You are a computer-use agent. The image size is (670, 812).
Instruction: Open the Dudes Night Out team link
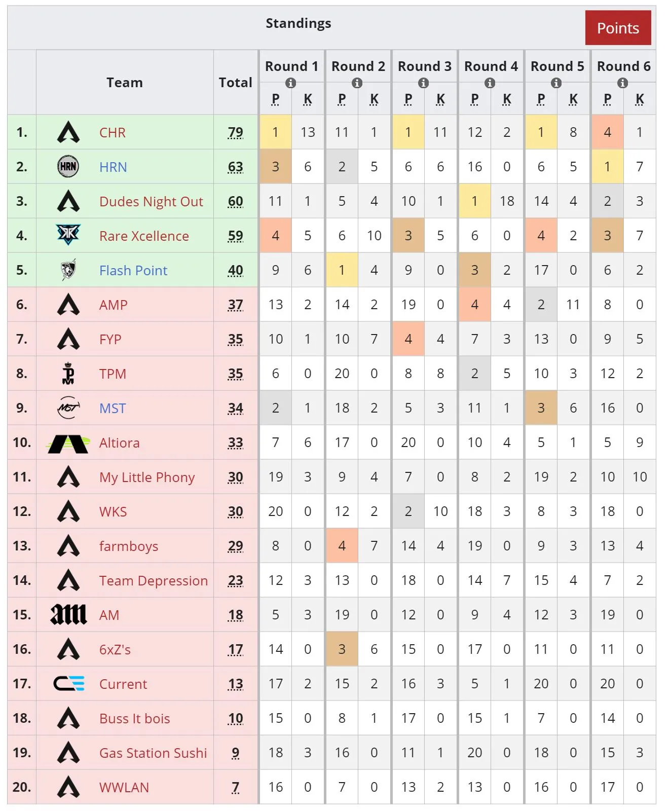(x=151, y=202)
